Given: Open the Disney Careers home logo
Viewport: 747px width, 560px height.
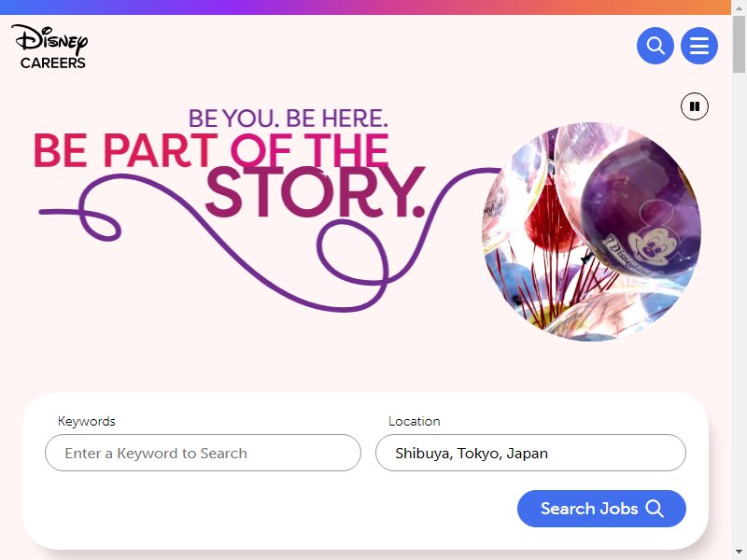Looking at the screenshot, I should [49, 47].
